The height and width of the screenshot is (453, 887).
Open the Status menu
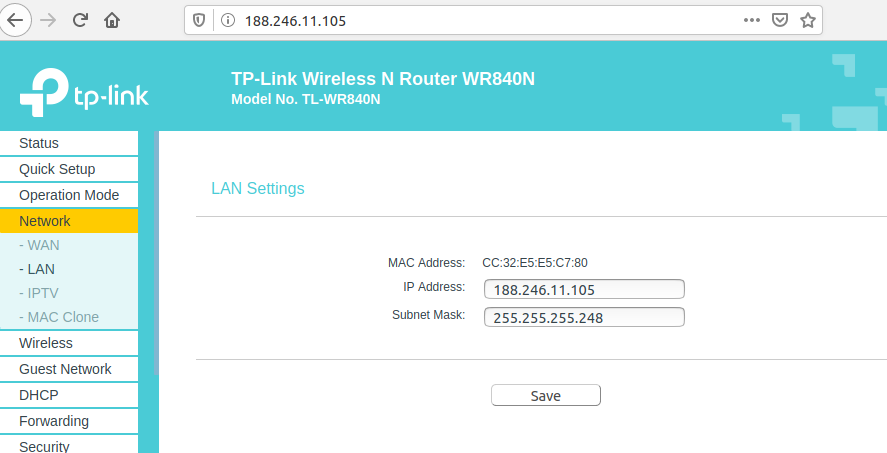[39, 143]
